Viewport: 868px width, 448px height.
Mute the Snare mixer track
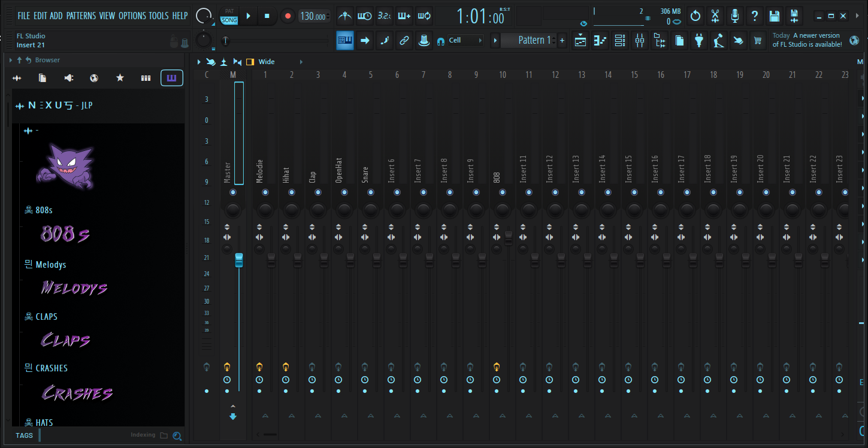click(x=364, y=391)
